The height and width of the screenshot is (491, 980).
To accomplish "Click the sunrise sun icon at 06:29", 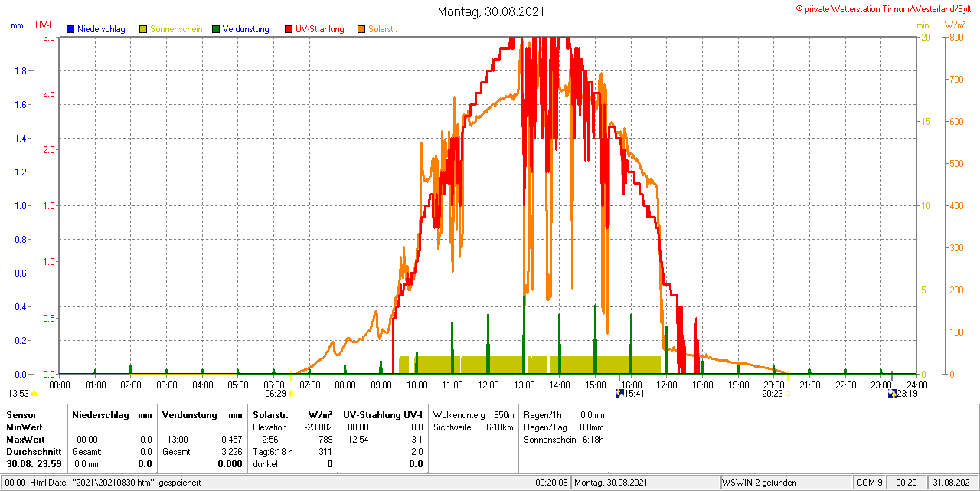I will pos(291,394).
